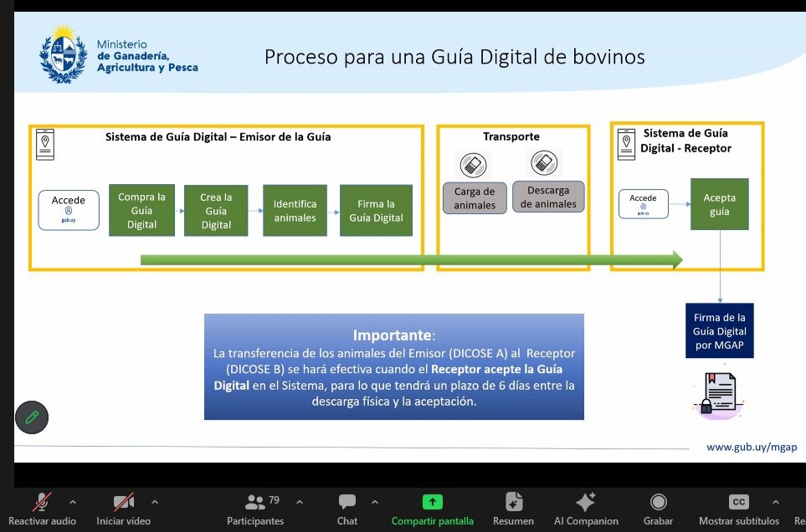The height and width of the screenshot is (532, 806).
Task: Click the bold phrase Receptor acepte la Guía
Action: [496, 369]
